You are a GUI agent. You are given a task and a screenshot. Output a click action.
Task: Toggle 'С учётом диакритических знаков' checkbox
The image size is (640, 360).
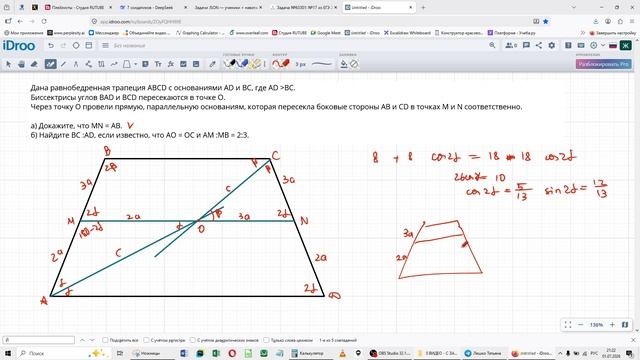coord(193,340)
